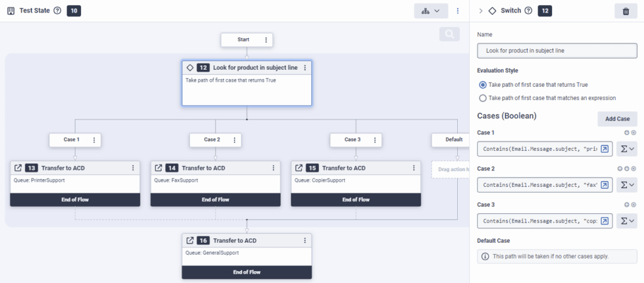Click the Add Case button

pos(616,119)
